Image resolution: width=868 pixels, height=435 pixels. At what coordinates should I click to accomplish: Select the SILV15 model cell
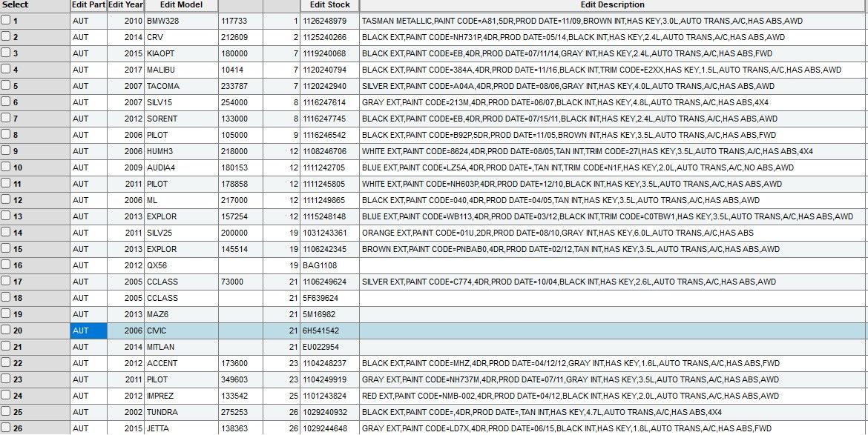click(x=181, y=102)
